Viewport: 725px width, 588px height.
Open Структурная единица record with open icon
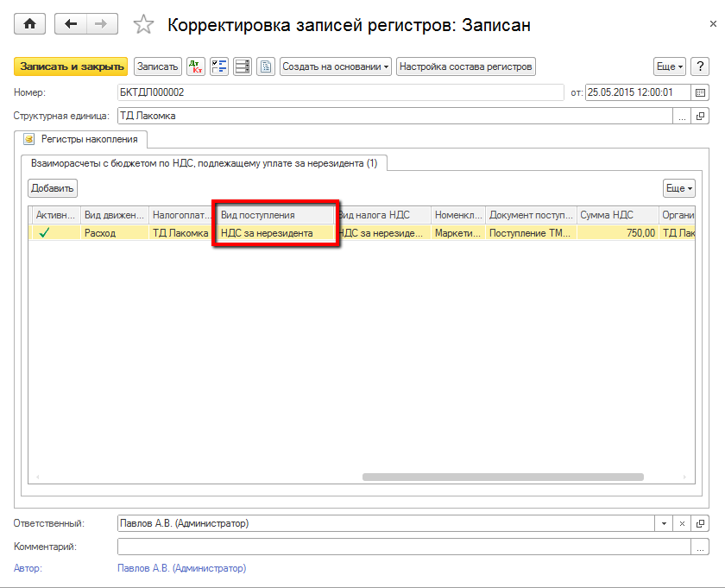700,116
